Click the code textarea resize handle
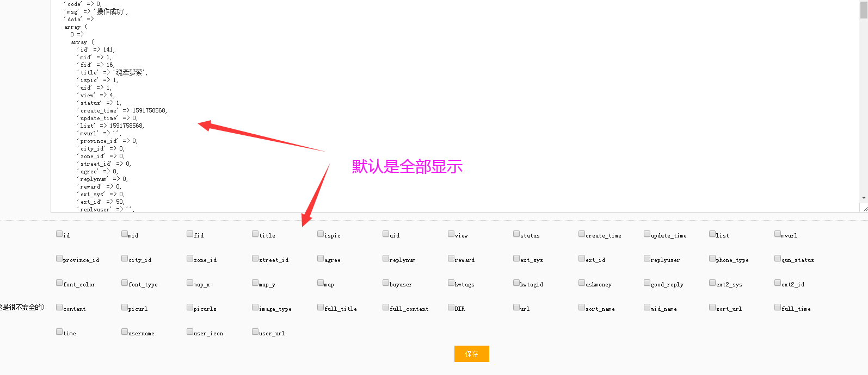This screenshot has width=868, height=375. click(864, 209)
